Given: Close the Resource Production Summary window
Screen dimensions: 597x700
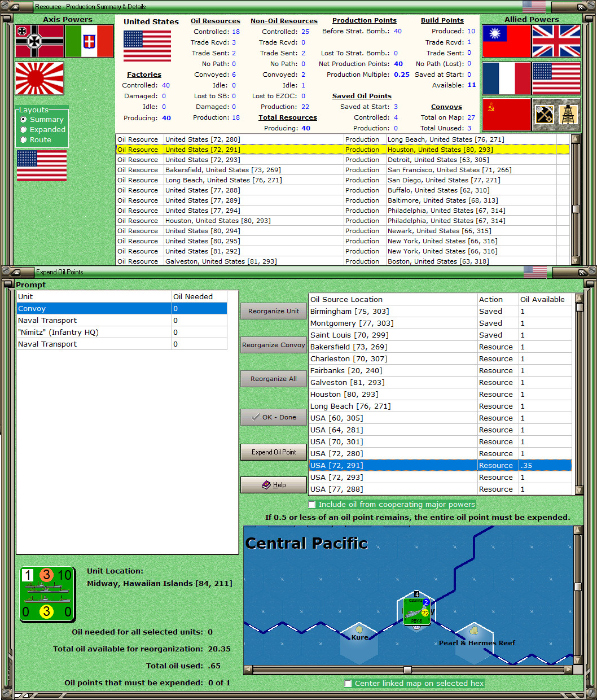Looking at the screenshot, I should 581,7.
